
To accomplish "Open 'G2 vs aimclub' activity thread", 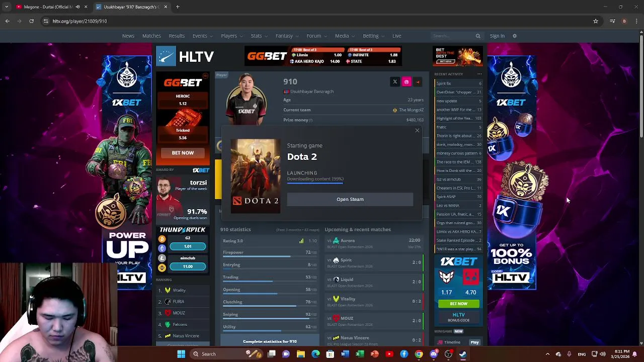I will [x=458, y=179].
